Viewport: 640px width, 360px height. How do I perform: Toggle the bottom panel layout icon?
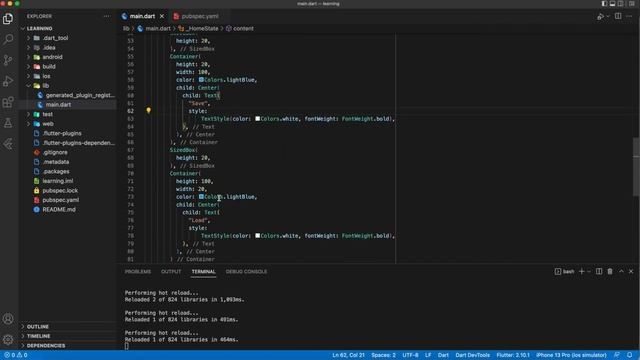click(x=613, y=4)
